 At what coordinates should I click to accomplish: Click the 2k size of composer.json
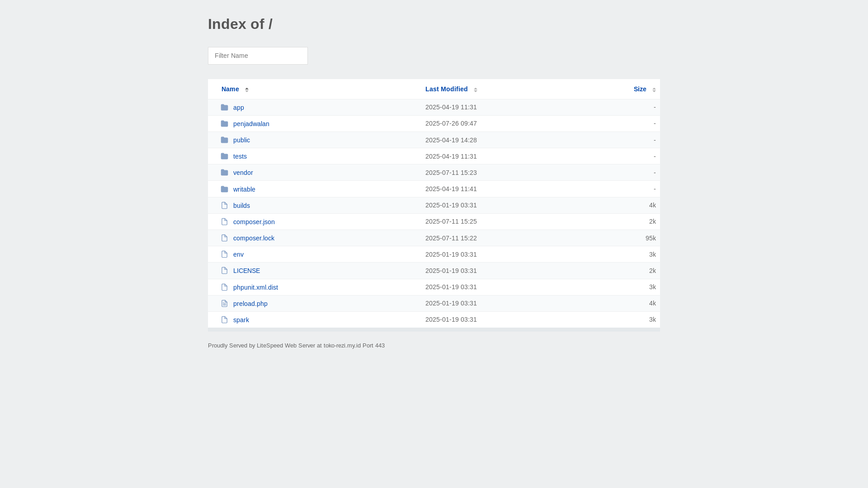click(x=652, y=221)
